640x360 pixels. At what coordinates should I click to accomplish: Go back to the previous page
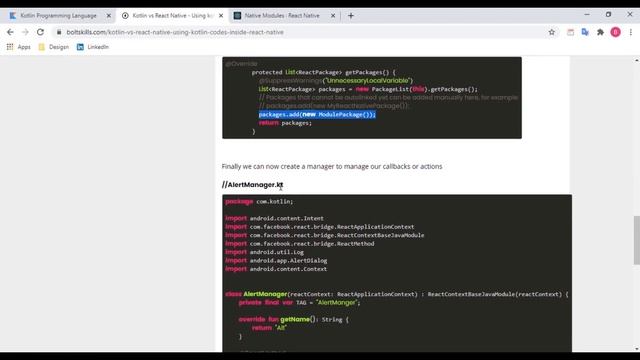(x=10, y=32)
